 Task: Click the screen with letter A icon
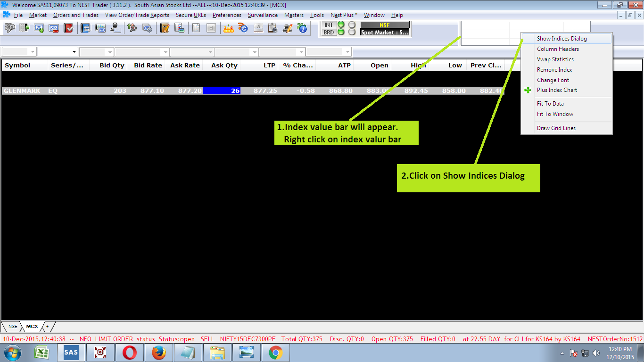258,28
